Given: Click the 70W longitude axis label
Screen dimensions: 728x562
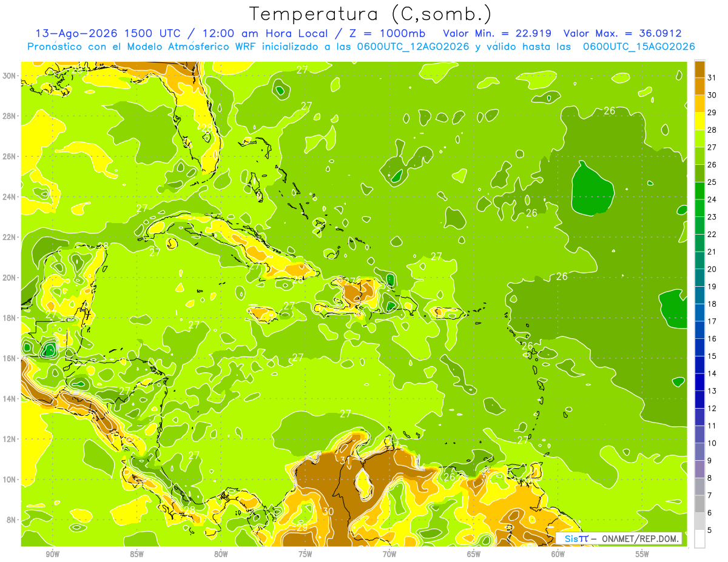Looking at the screenshot, I should (389, 554).
